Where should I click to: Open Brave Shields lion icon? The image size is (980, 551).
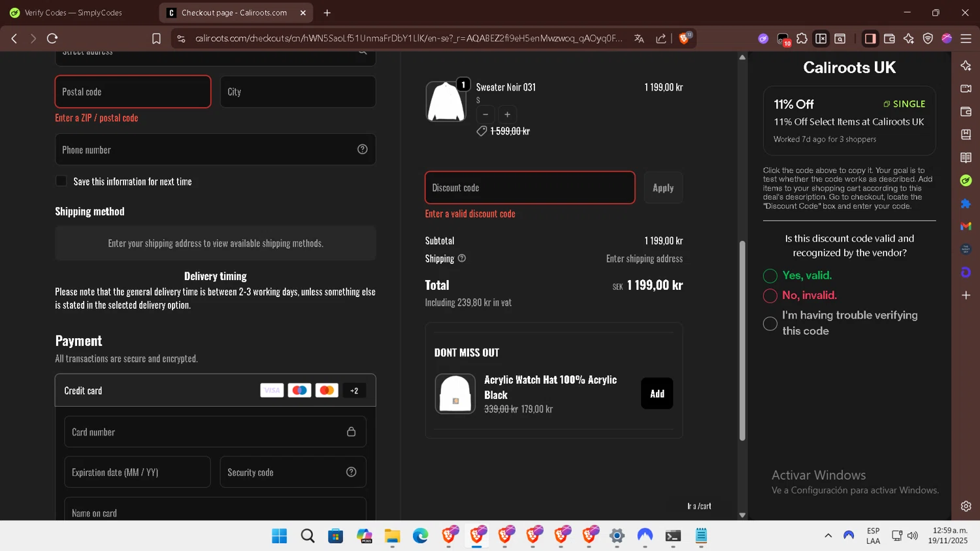[685, 39]
